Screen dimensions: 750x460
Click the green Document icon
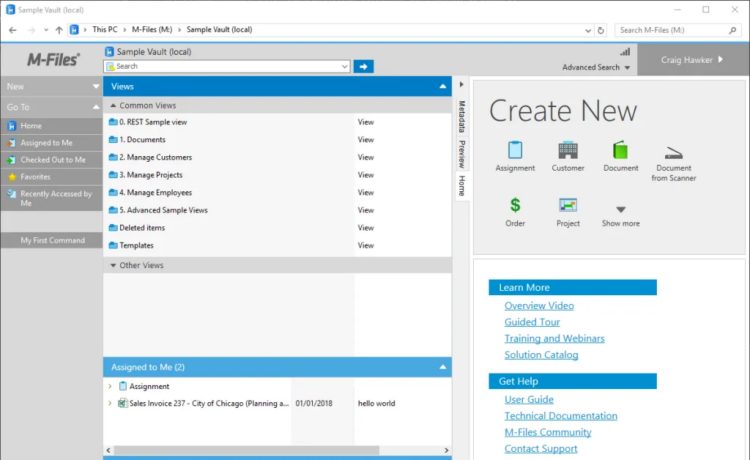tap(620, 151)
